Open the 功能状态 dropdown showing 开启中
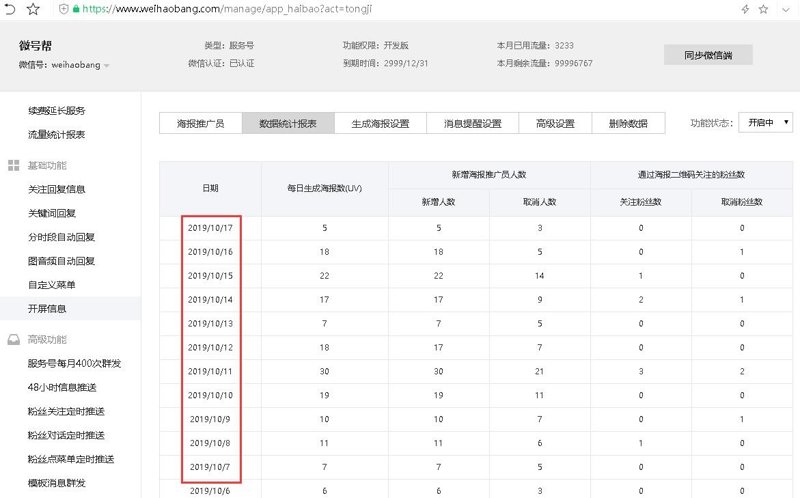Viewport: 800px width, 498px height. 766,123
